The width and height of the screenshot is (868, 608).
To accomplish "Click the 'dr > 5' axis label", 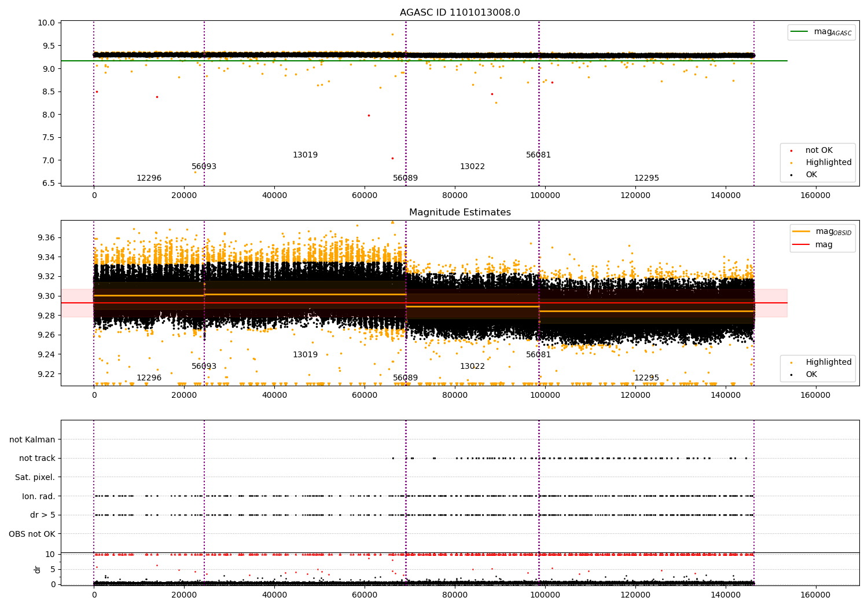I will tap(43, 515).
